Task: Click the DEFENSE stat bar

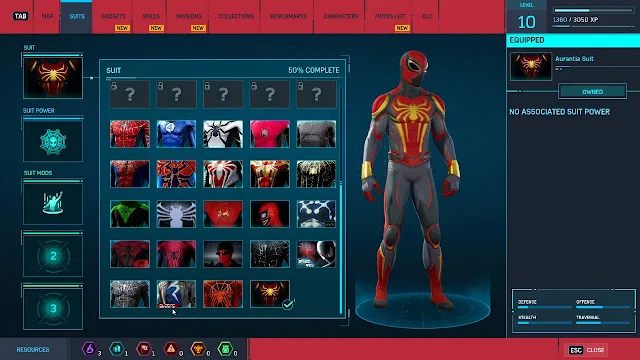Action: [544, 307]
